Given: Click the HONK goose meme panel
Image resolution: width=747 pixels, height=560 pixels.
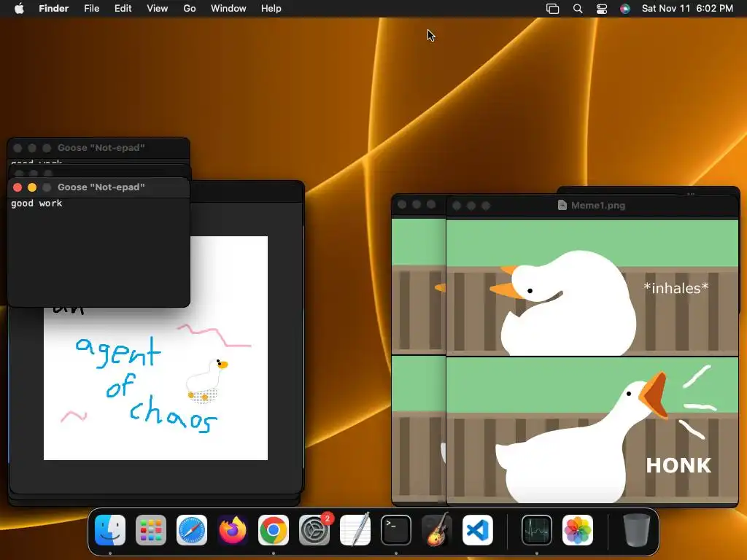Looking at the screenshot, I should click(592, 429).
